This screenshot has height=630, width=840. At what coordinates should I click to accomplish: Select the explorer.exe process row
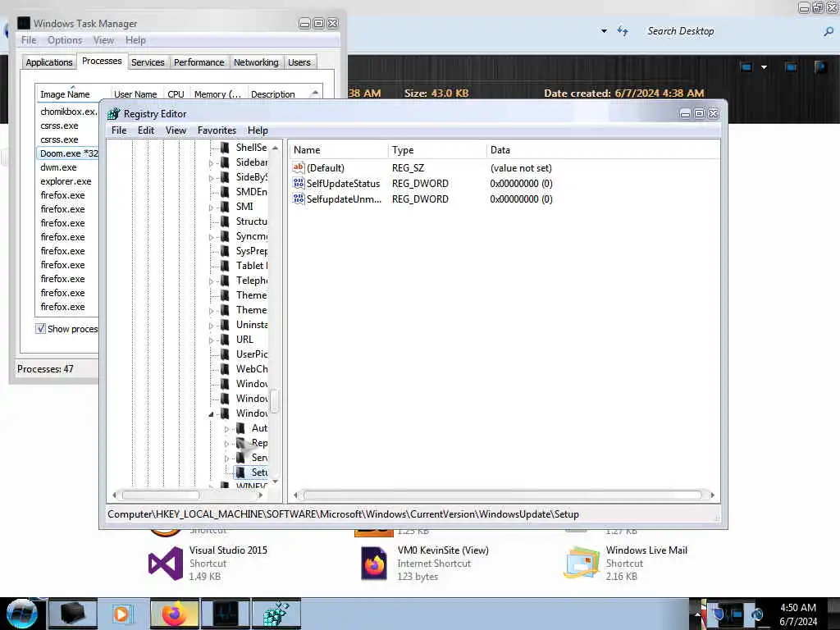[x=68, y=181]
